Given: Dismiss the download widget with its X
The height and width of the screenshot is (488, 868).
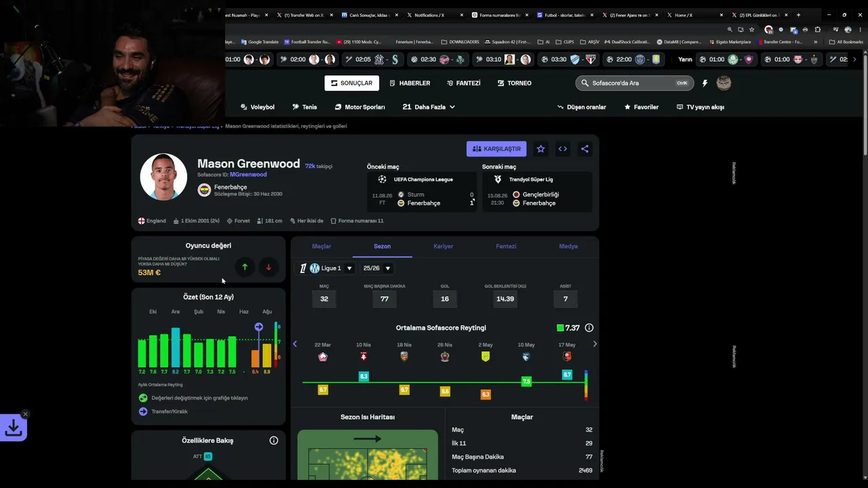Looking at the screenshot, I should pos(25,414).
